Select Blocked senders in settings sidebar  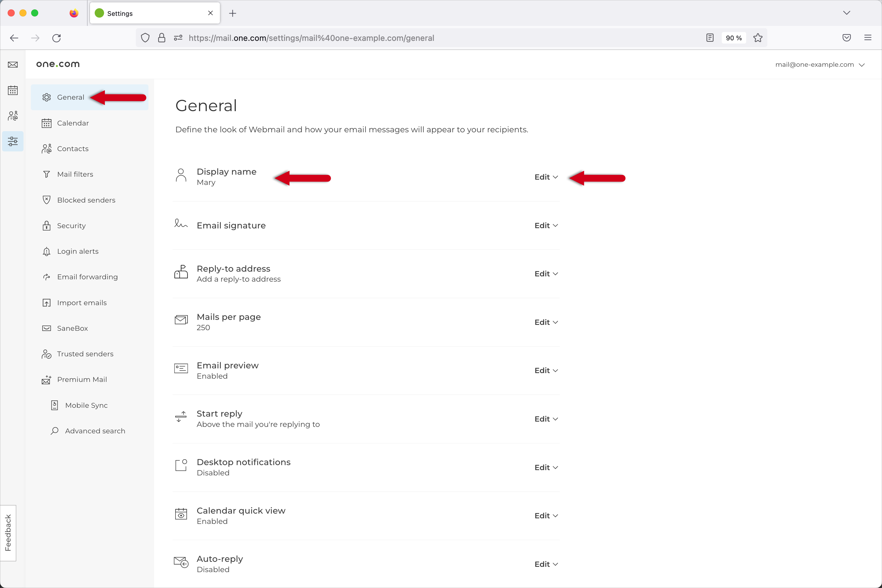[x=86, y=200]
